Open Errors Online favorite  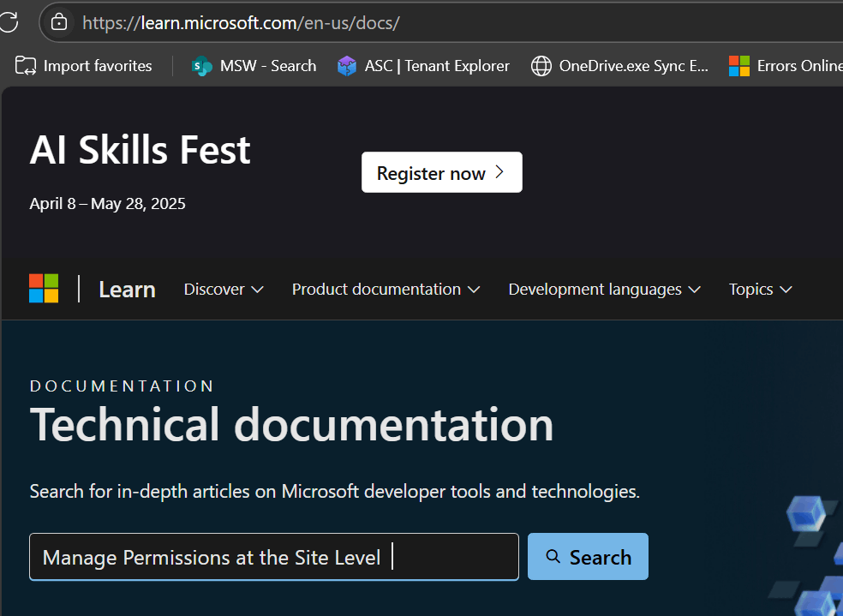tap(786, 66)
